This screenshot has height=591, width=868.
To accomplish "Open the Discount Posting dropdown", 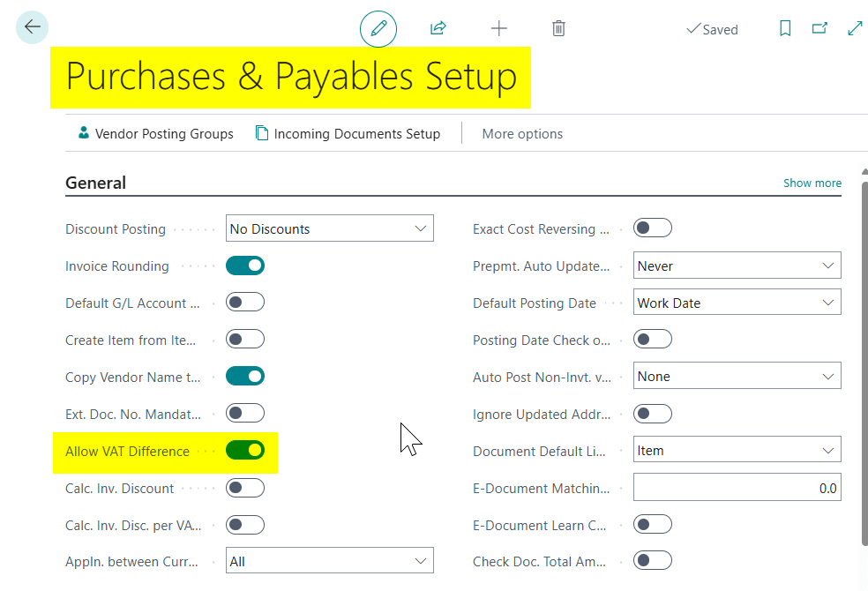I will pos(330,228).
